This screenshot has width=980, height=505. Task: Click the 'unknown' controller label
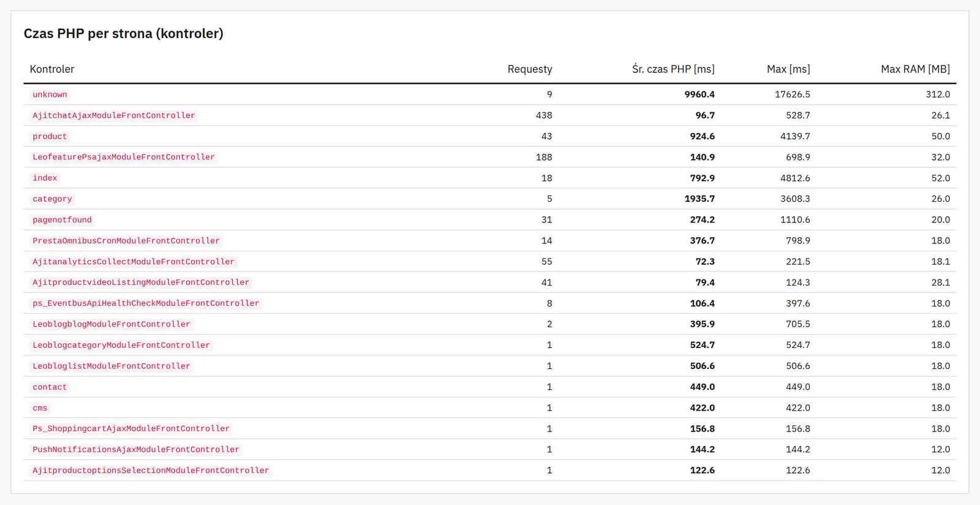[50, 94]
